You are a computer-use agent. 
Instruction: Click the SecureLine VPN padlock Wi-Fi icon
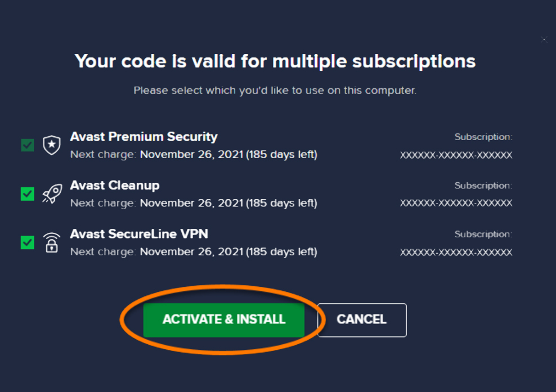coord(52,242)
